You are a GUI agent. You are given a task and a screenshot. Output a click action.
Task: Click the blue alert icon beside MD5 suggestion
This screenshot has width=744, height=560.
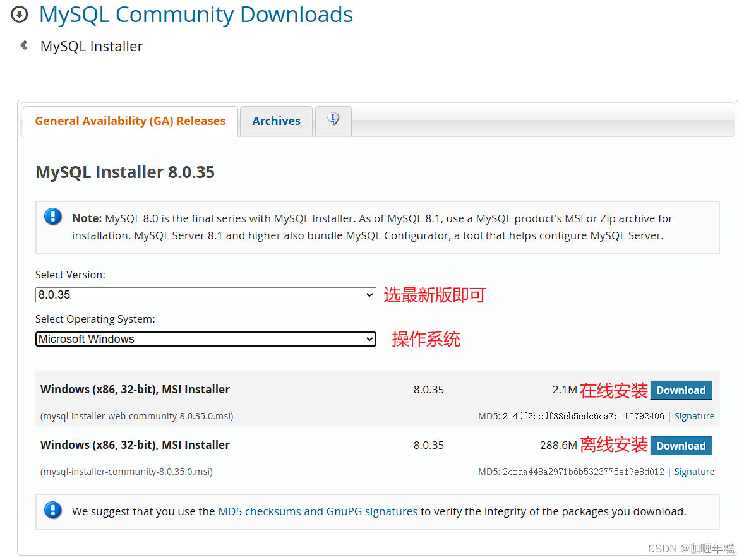(52, 510)
